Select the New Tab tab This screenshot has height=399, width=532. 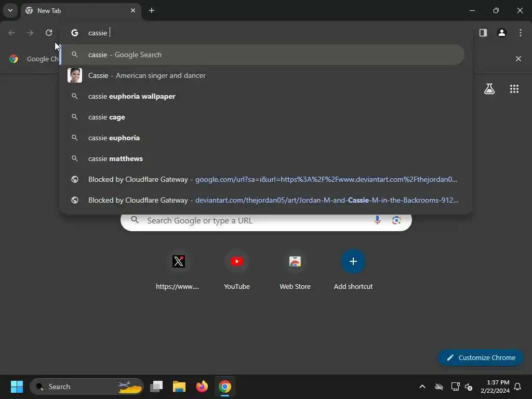pos(82,11)
